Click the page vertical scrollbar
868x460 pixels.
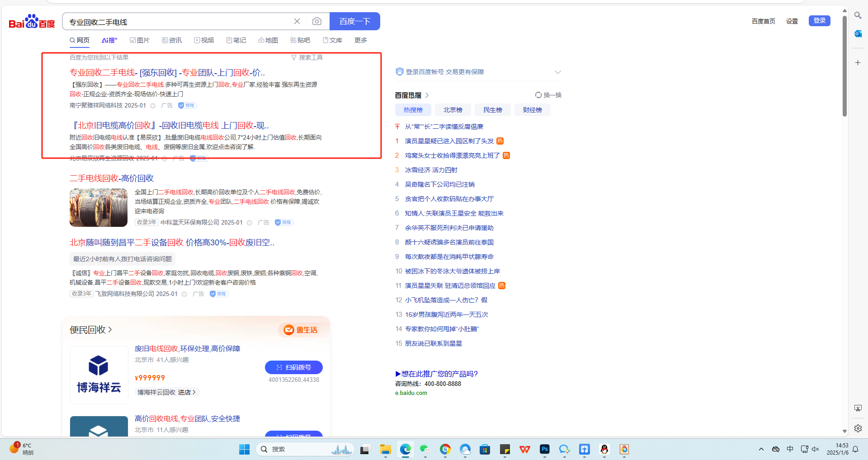844,68
